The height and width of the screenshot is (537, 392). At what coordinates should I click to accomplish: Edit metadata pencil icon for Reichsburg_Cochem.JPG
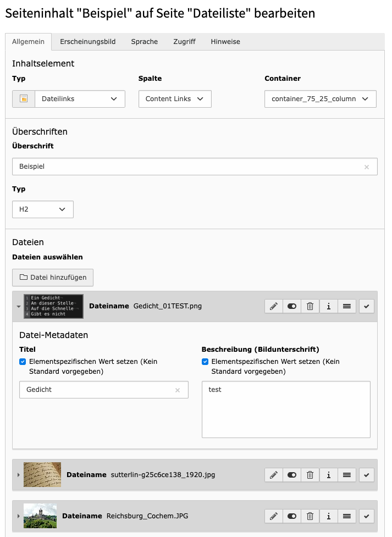point(274,516)
